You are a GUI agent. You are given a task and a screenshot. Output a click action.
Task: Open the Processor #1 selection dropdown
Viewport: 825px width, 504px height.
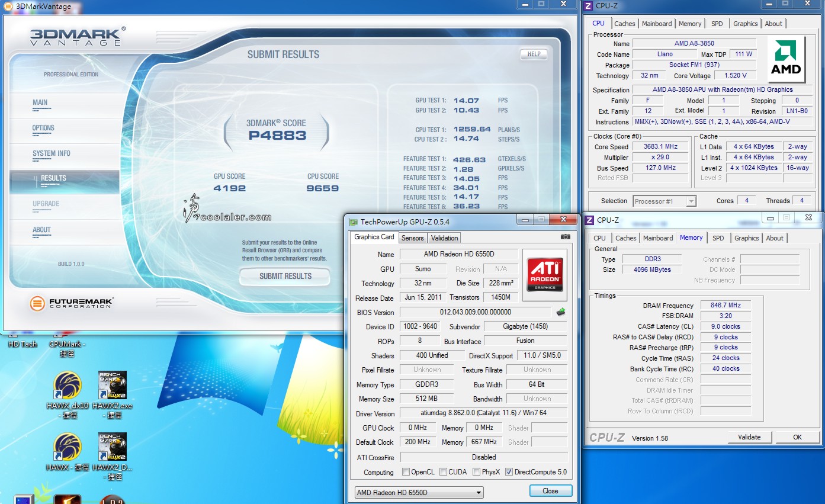point(665,201)
